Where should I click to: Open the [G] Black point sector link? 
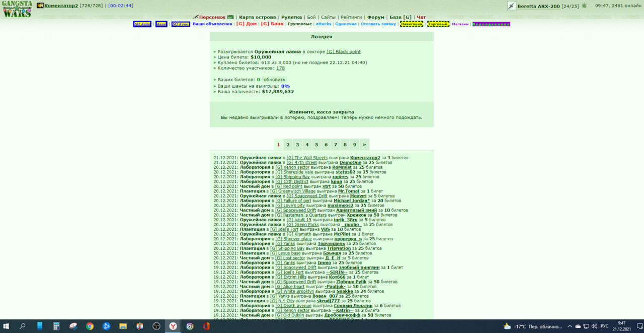click(x=344, y=52)
